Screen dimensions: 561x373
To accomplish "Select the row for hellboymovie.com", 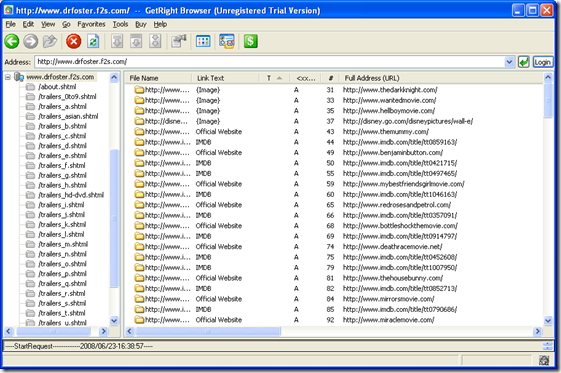I will (x=334, y=111).
